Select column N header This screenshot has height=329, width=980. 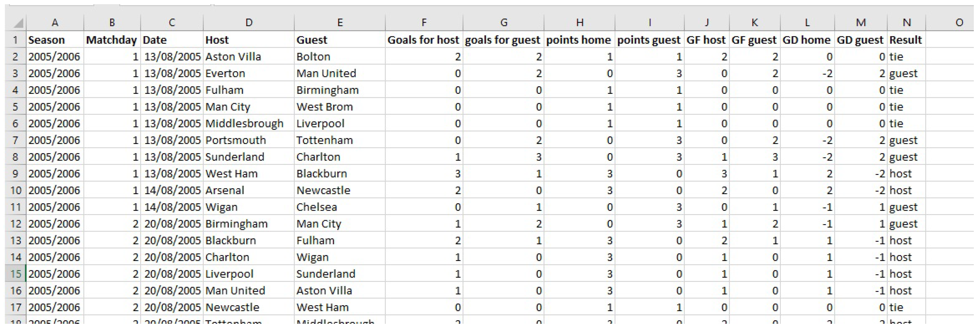point(906,23)
